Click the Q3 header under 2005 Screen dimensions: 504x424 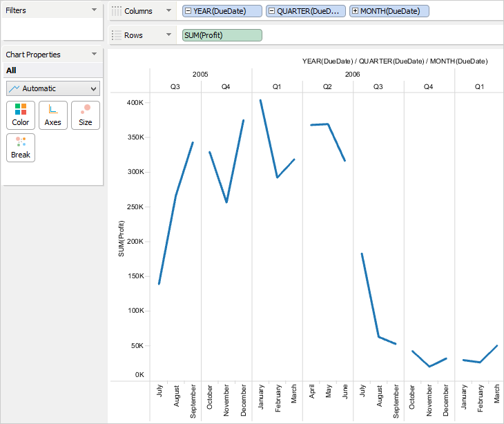175,87
